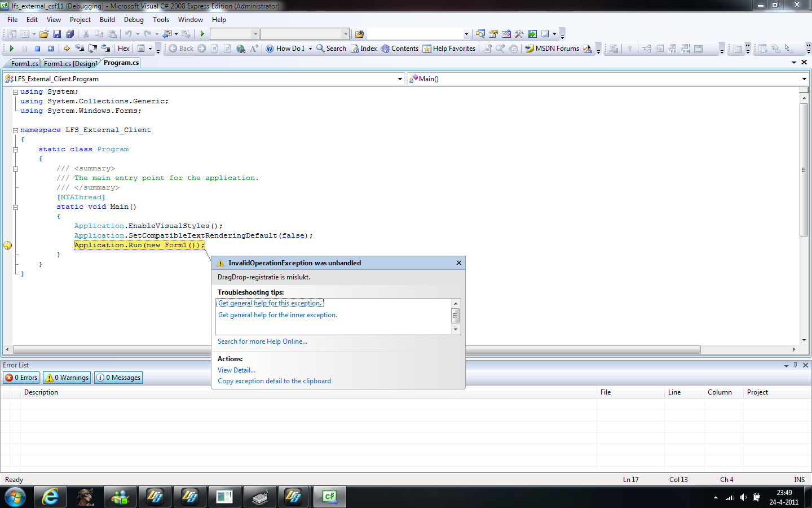Collapse the summary comment region
812x508 pixels.
pos(15,168)
